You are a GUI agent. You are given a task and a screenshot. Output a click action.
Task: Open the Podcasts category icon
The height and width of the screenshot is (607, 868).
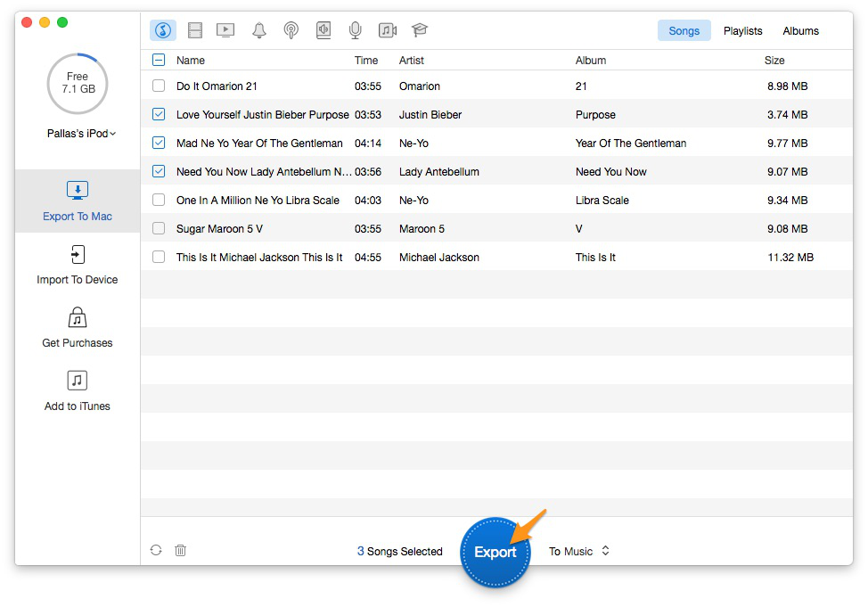[291, 30]
